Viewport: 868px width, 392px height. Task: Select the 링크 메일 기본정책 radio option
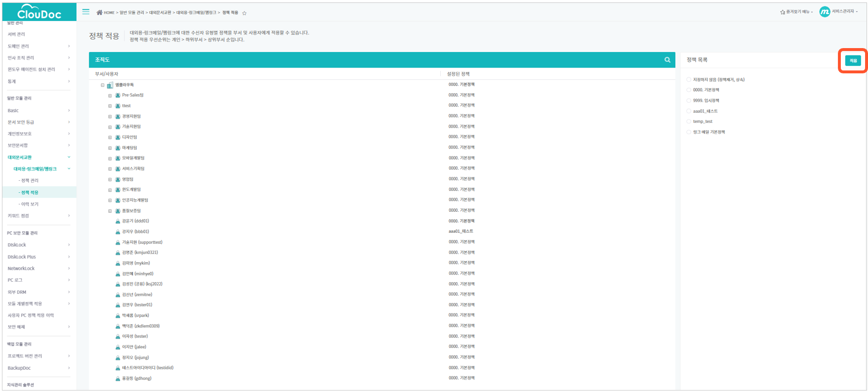pyautogui.click(x=689, y=132)
